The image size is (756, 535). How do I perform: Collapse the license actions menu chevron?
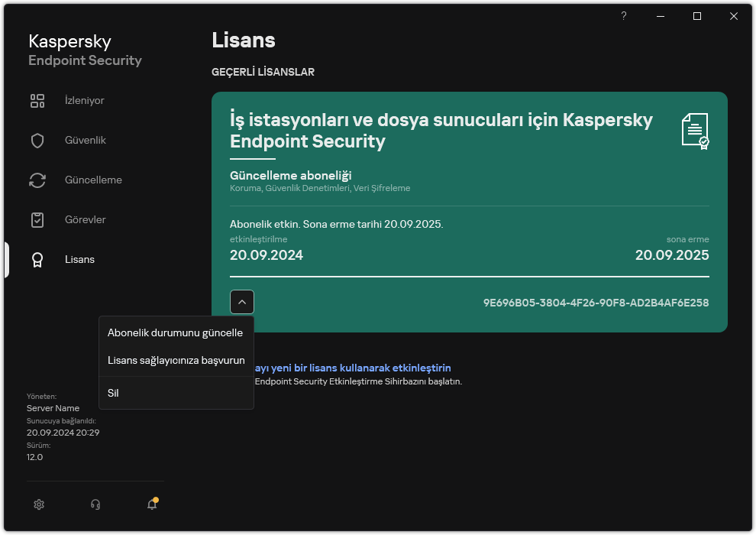(242, 301)
